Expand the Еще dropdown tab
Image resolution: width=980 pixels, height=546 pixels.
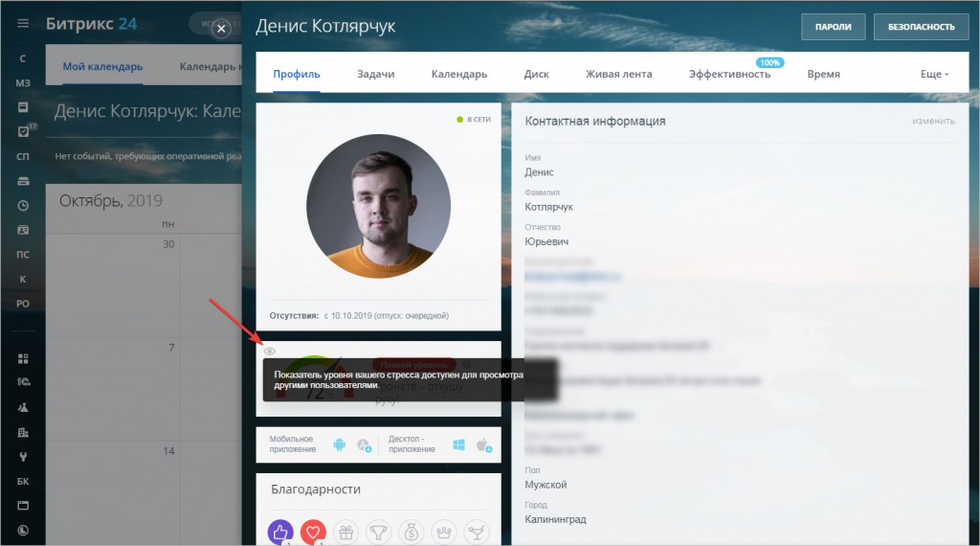[x=934, y=74]
